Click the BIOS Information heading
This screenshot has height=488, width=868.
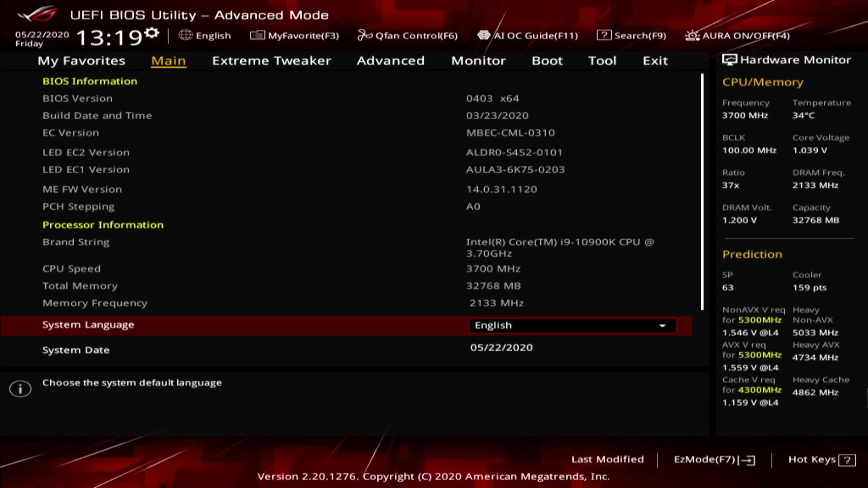click(x=90, y=81)
